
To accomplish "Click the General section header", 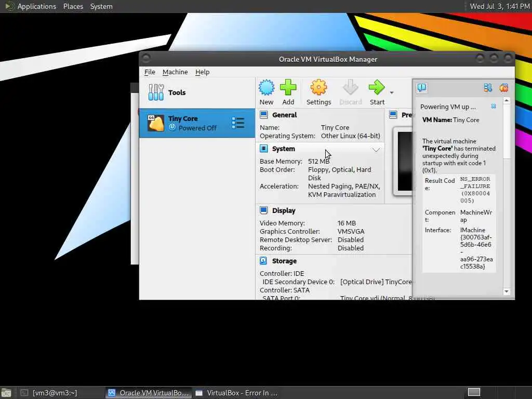I will tap(284, 115).
